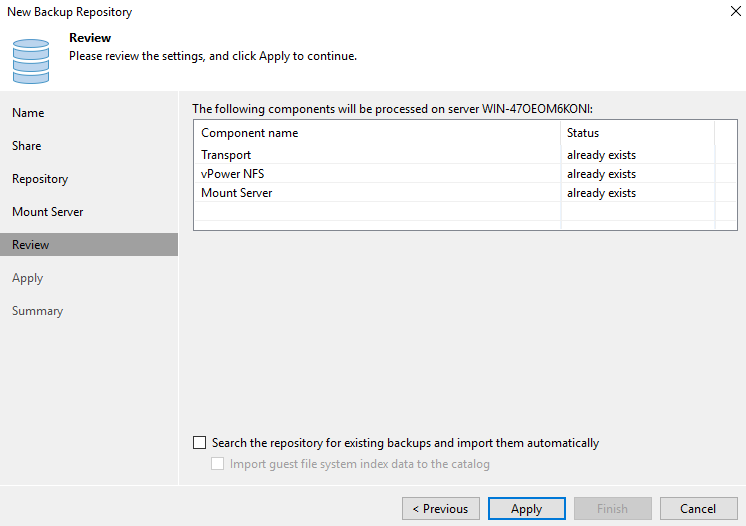
Task: Click the disabled Finish button
Action: point(613,508)
